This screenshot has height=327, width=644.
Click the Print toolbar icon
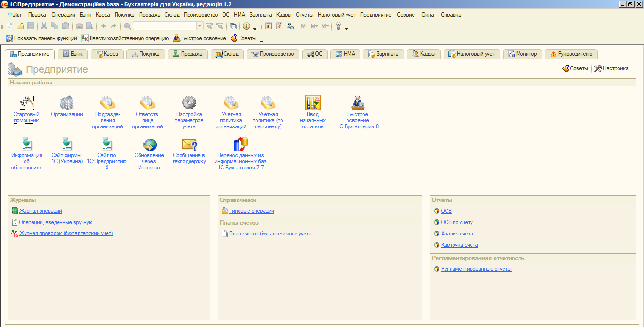click(x=79, y=26)
